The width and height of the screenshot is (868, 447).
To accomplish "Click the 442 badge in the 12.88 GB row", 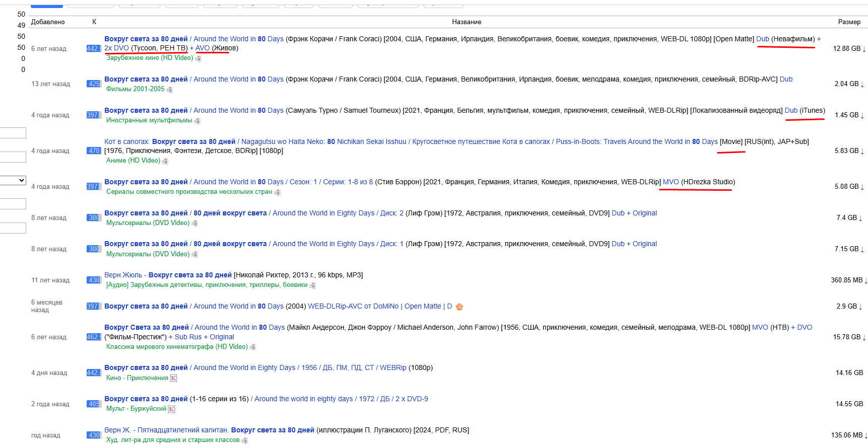I will point(94,49).
